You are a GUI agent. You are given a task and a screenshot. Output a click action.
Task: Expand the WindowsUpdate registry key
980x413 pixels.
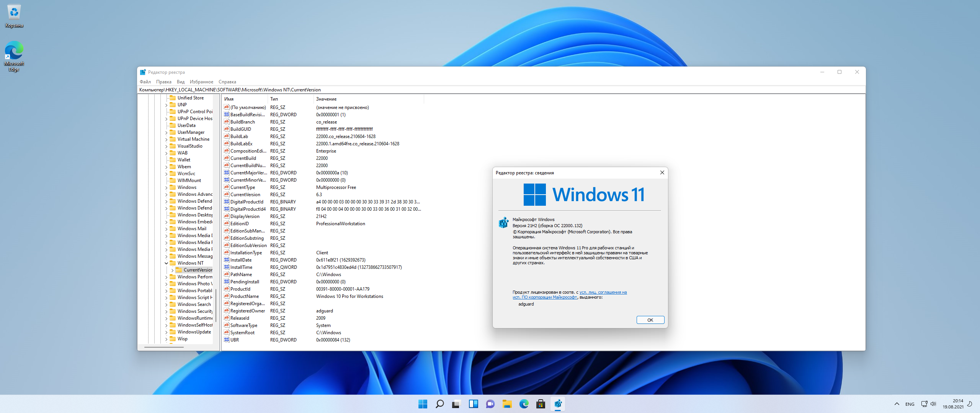(167, 332)
